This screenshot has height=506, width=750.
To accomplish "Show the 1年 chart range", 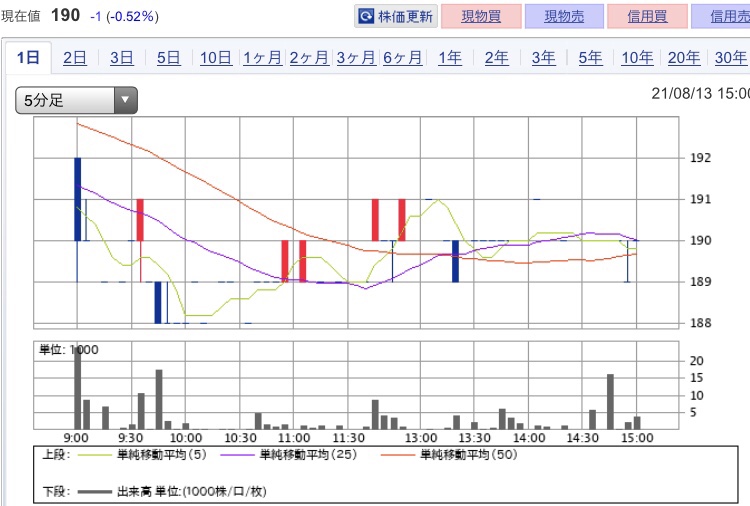I will click(450, 58).
